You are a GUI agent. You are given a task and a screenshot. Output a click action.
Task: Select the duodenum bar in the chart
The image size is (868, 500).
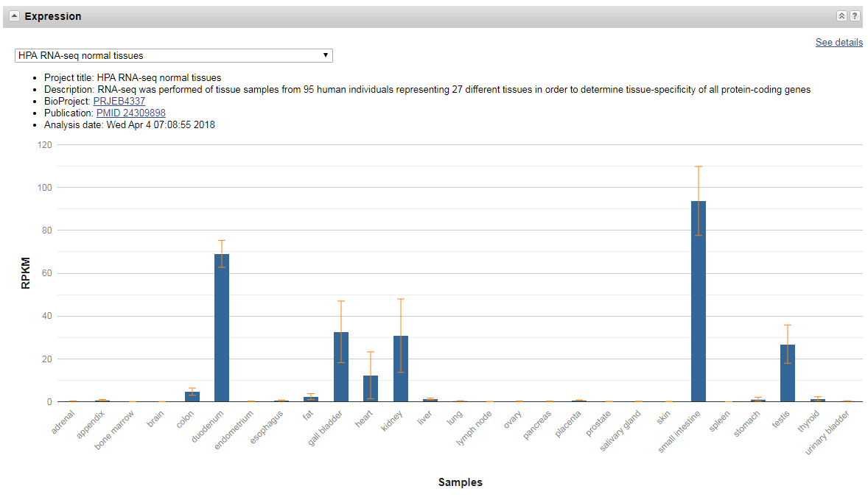coord(222,328)
